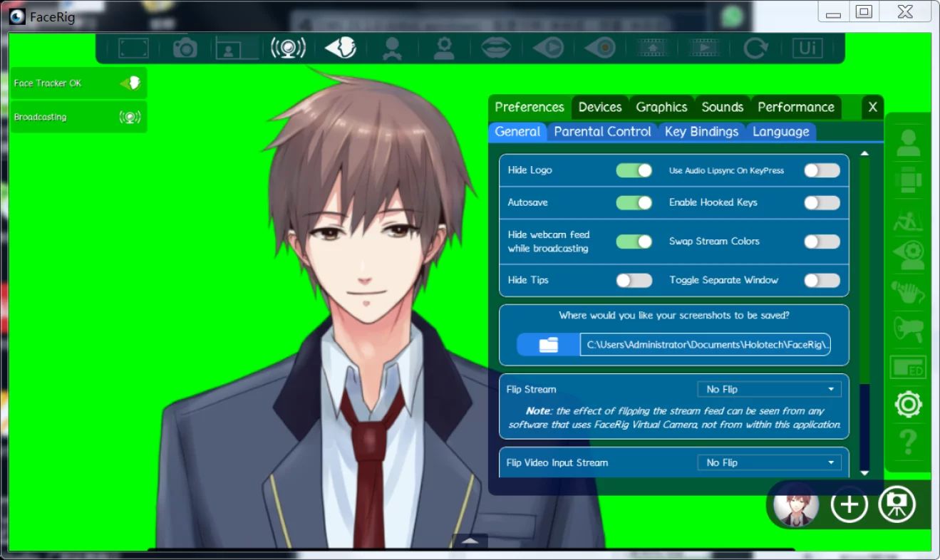
Task: Click the FaceRig title bar app icon
Action: pos(18,16)
